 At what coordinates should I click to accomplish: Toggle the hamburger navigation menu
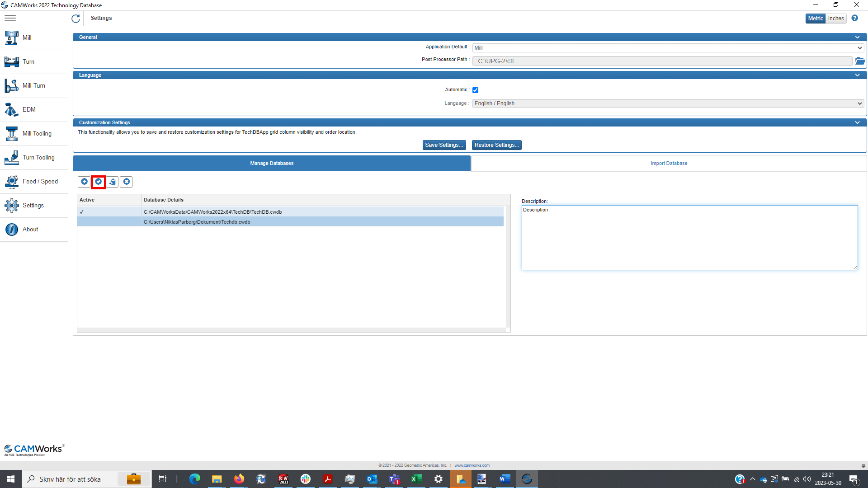(10, 18)
